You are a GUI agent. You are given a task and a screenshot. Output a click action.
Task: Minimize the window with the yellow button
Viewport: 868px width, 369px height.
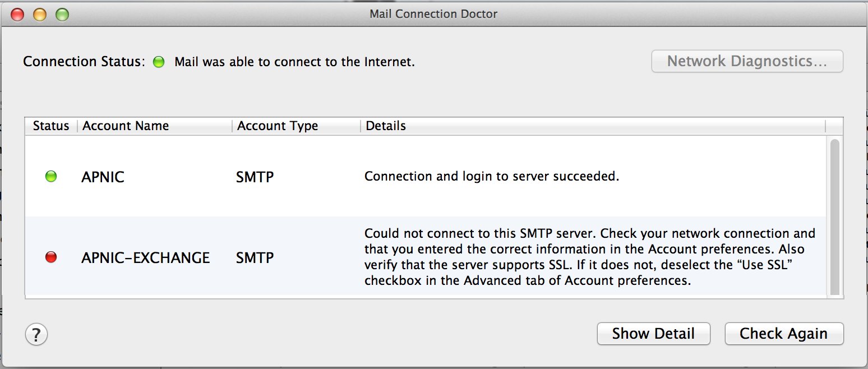[40, 15]
